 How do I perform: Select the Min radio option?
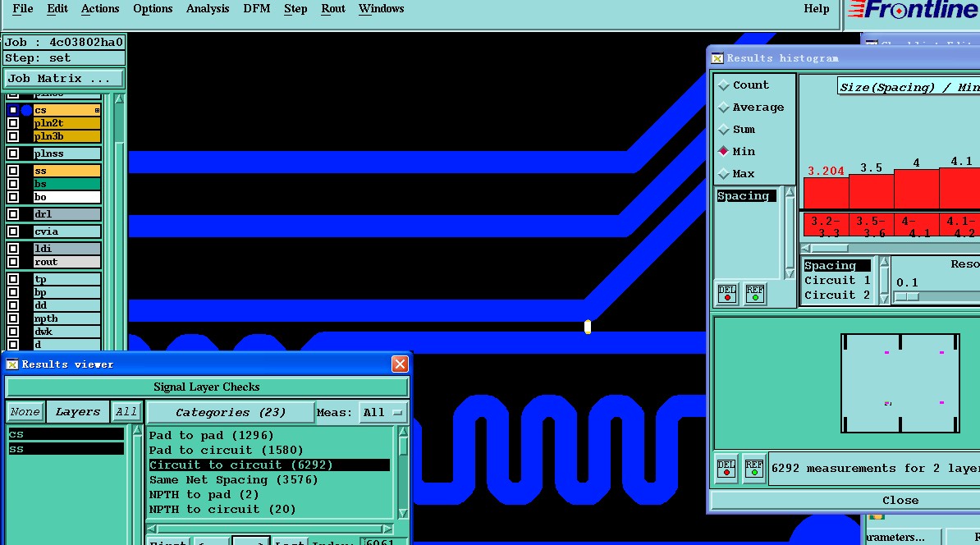(724, 151)
